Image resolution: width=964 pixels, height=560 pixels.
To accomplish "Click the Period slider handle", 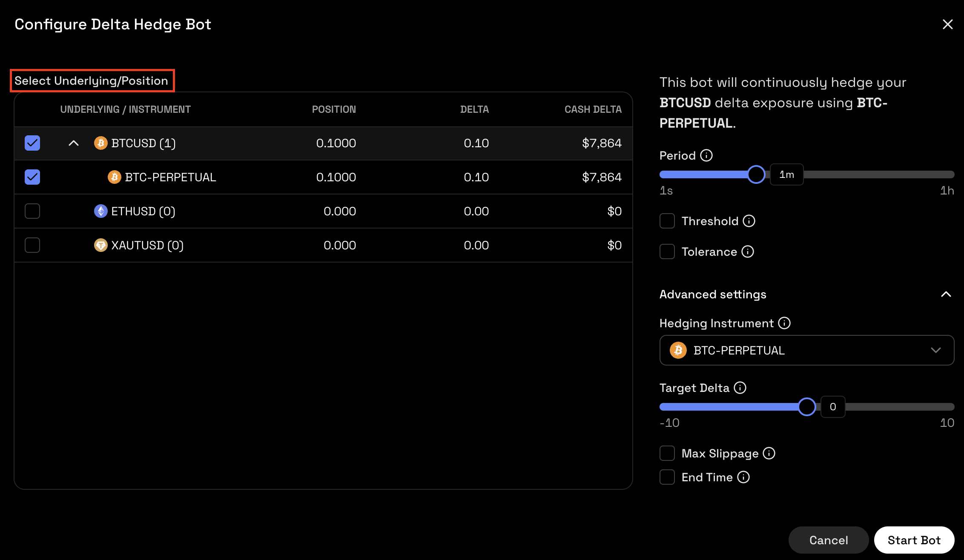I will 756,174.
